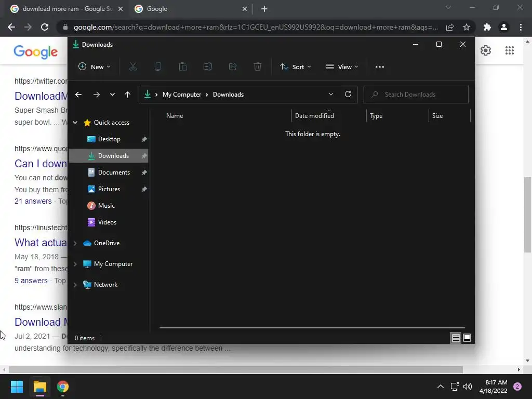Reload the Chrome page

[45, 27]
